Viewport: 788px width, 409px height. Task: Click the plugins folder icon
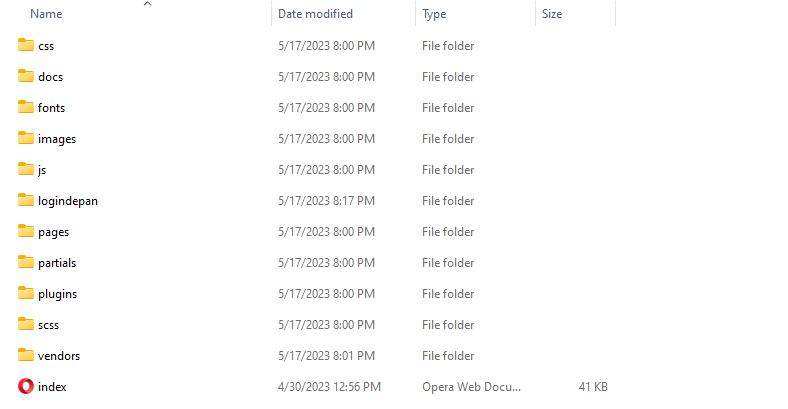pyautogui.click(x=26, y=293)
